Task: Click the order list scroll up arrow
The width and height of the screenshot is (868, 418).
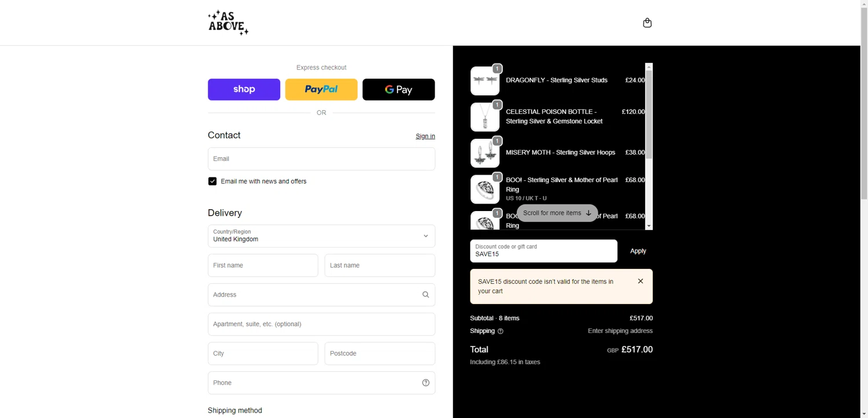Action: 649,66
